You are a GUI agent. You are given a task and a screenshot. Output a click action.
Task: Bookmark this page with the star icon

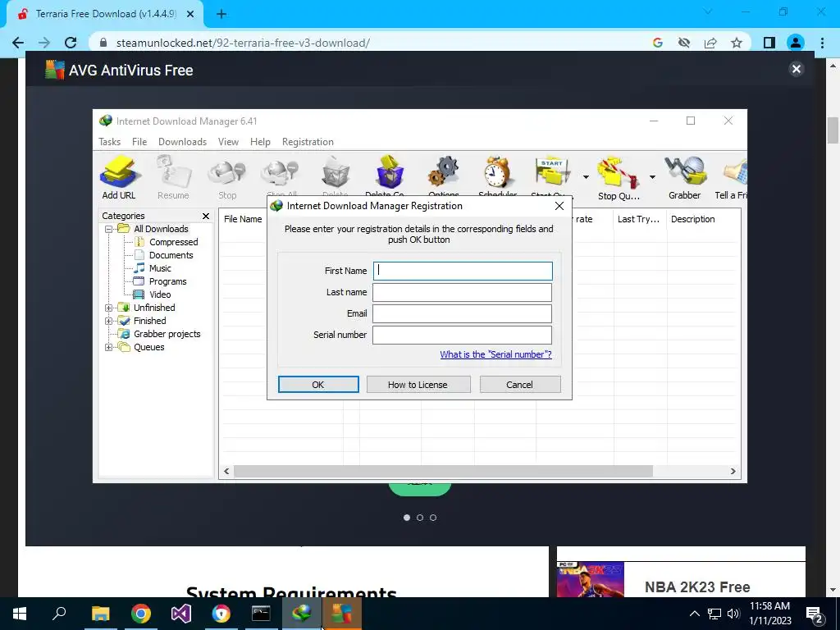pyautogui.click(x=737, y=43)
